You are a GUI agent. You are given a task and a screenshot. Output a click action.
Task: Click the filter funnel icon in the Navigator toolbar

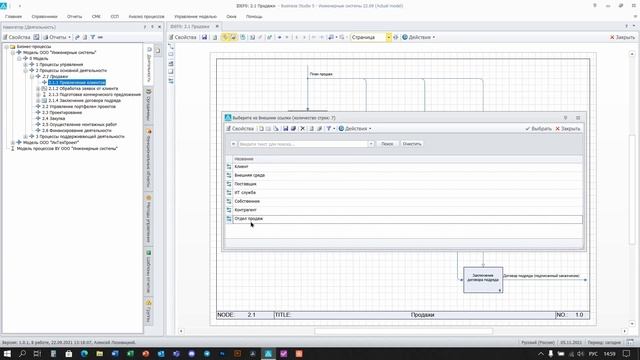93,37
